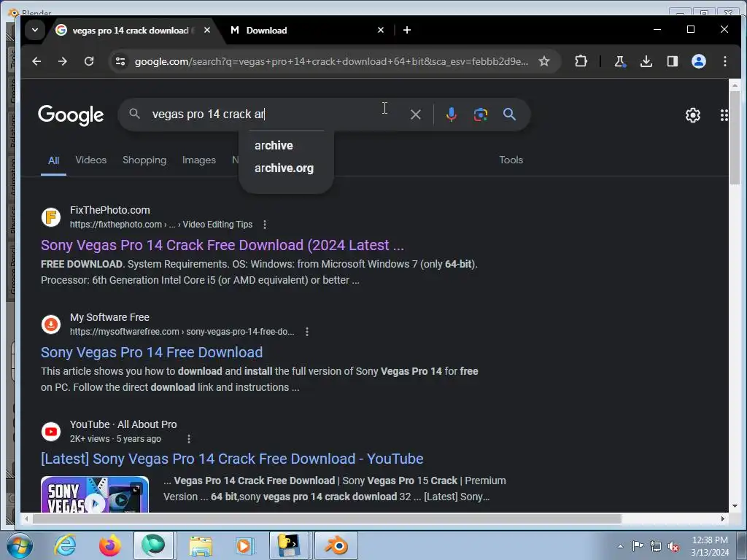Open the [Latest] Sony Vegas YouTube result
Screen dimensions: 747x560
click(x=232, y=459)
